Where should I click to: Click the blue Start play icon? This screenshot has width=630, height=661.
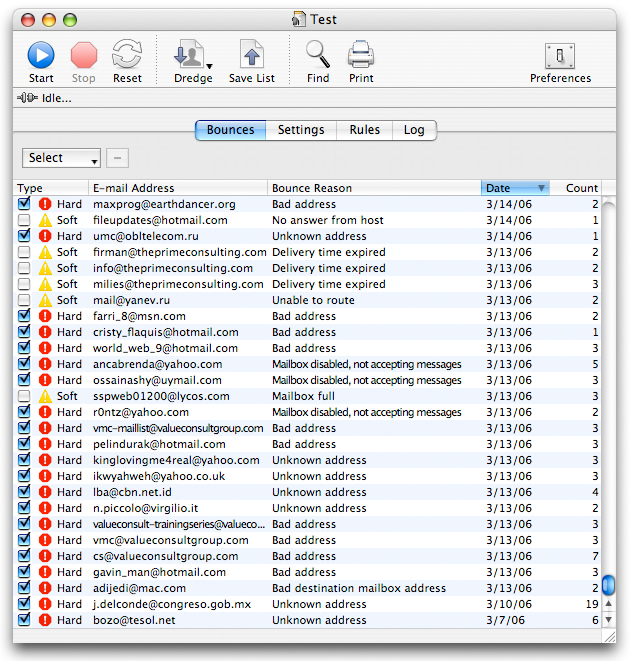41,55
